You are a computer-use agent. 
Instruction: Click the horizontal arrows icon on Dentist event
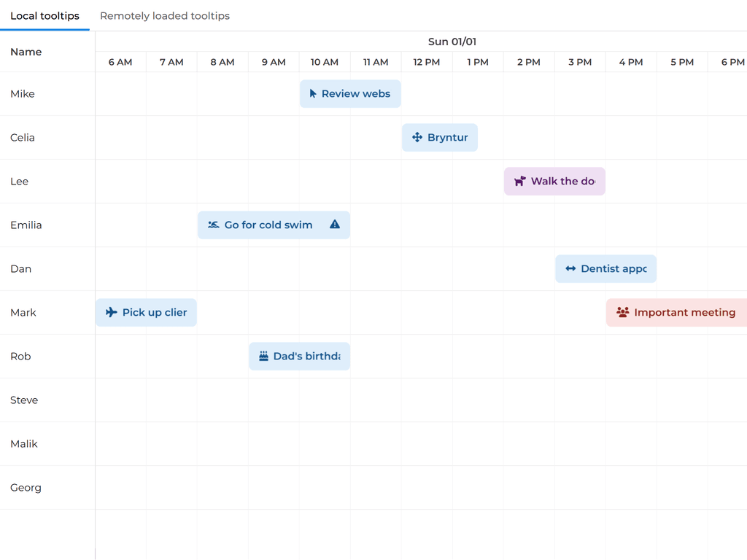pos(570,269)
